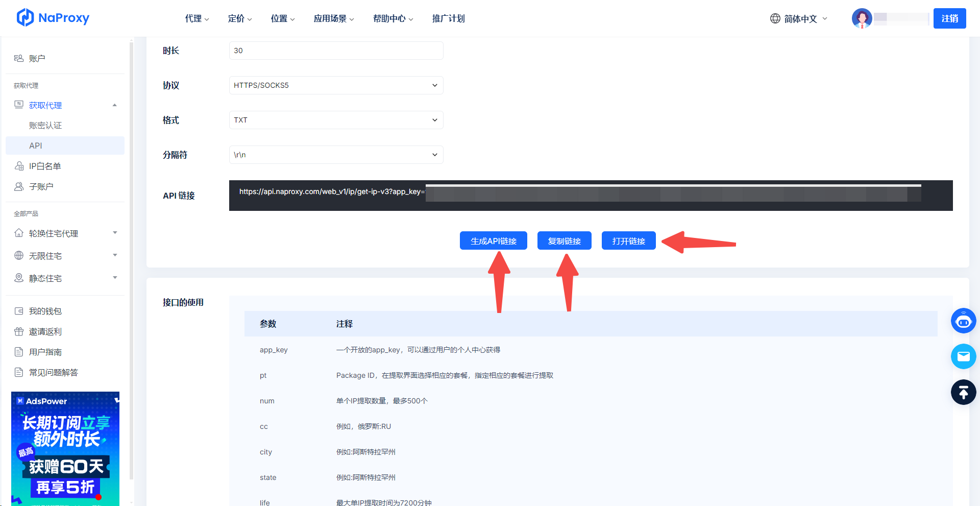
Task: Click the 常见问题解答 document icon
Action: click(19, 372)
